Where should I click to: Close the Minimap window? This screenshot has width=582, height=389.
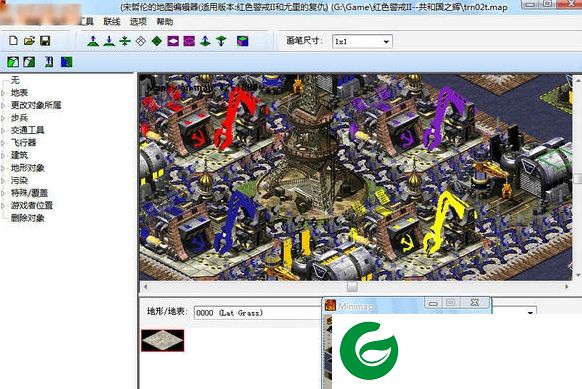pos(475,303)
